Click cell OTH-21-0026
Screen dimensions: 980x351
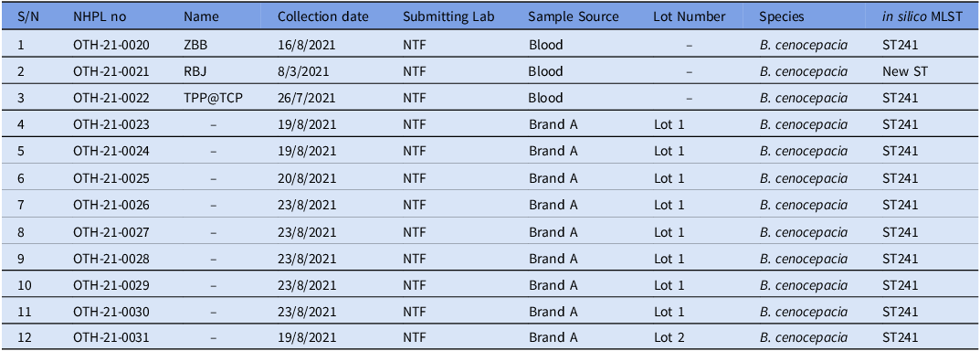coord(111,205)
